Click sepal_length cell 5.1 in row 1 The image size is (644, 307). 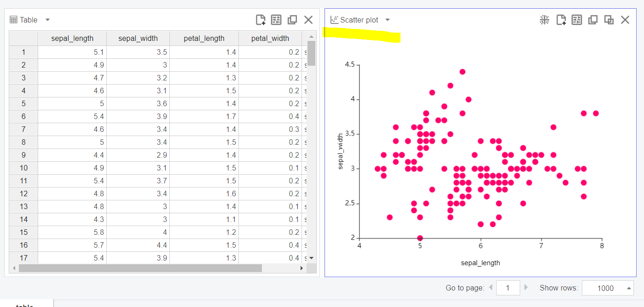[72, 52]
